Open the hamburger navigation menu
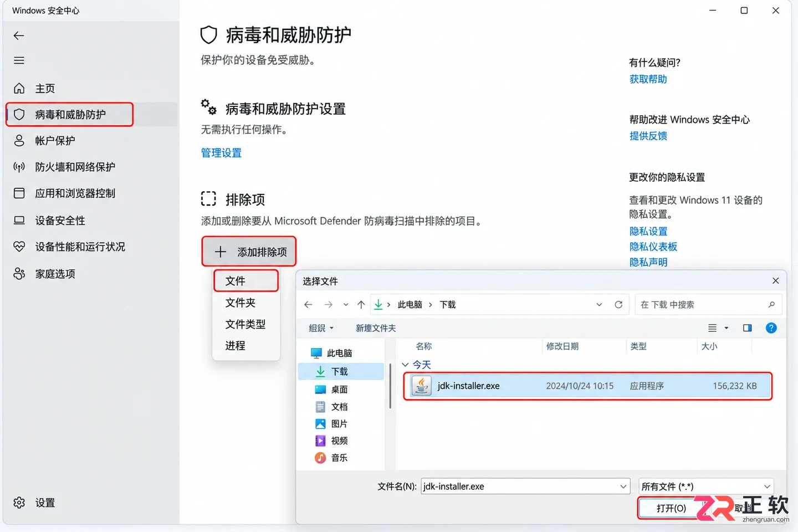 19,60
